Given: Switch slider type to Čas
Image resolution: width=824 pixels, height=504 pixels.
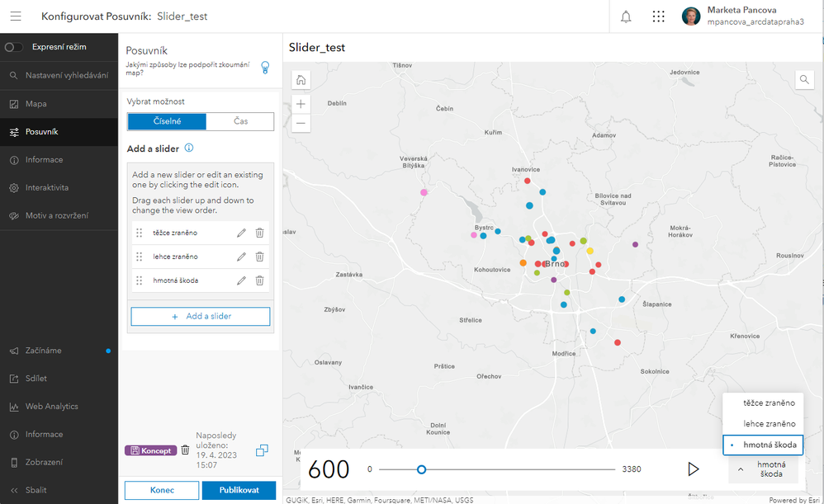Looking at the screenshot, I should point(240,121).
